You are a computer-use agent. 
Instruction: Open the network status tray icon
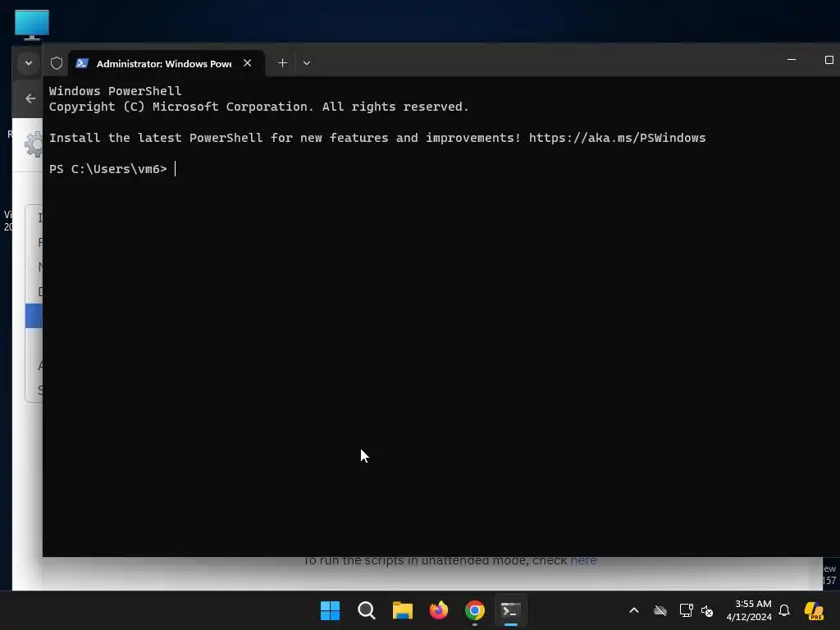coord(686,610)
